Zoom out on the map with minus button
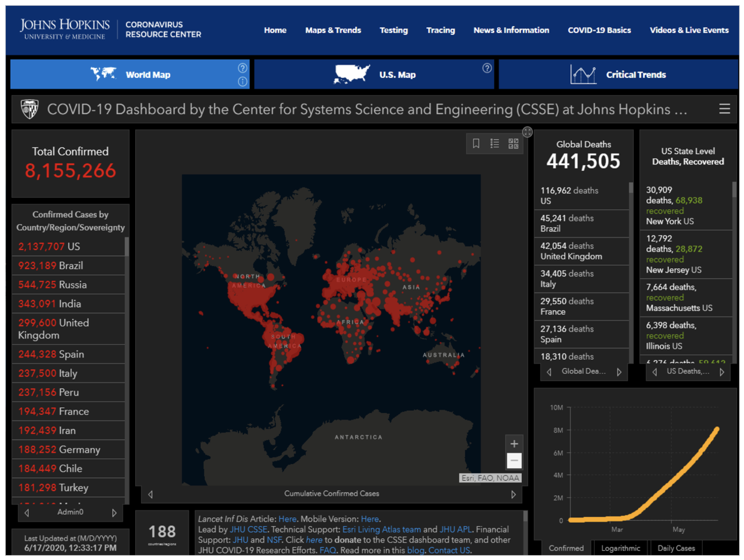Screen dimensions: 744x560 tap(514, 460)
